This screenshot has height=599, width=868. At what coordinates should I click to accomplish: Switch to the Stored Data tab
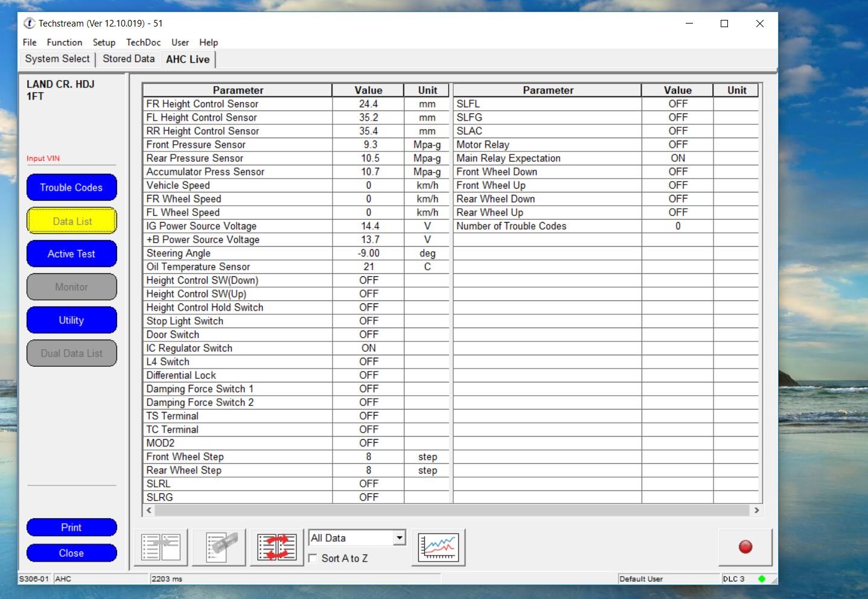point(129,59)
